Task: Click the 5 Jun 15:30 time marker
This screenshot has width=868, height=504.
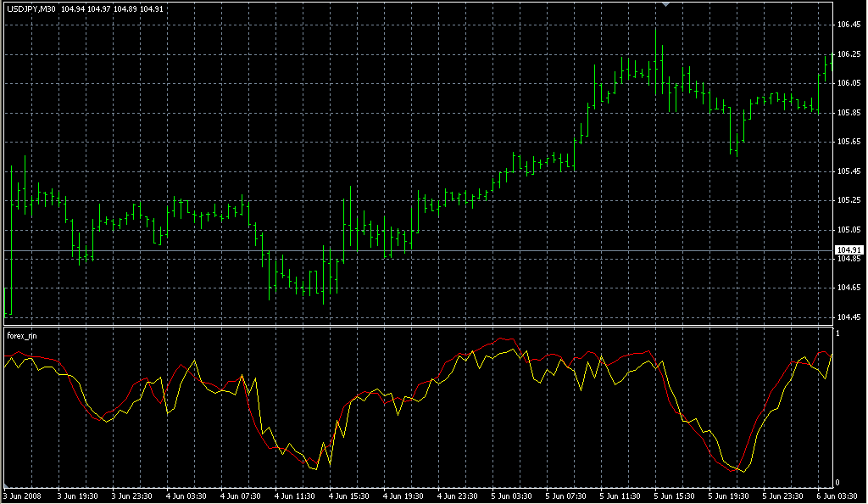Action: 674,496
